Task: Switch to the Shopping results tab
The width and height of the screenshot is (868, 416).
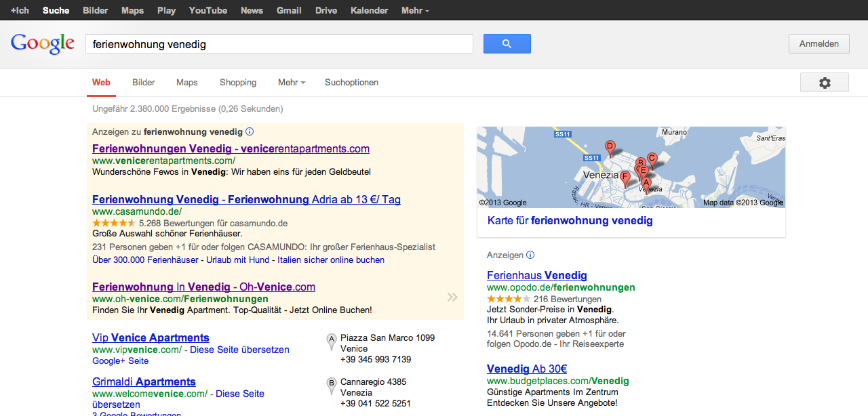Action: pyautogui.click(x=238, y=83)
